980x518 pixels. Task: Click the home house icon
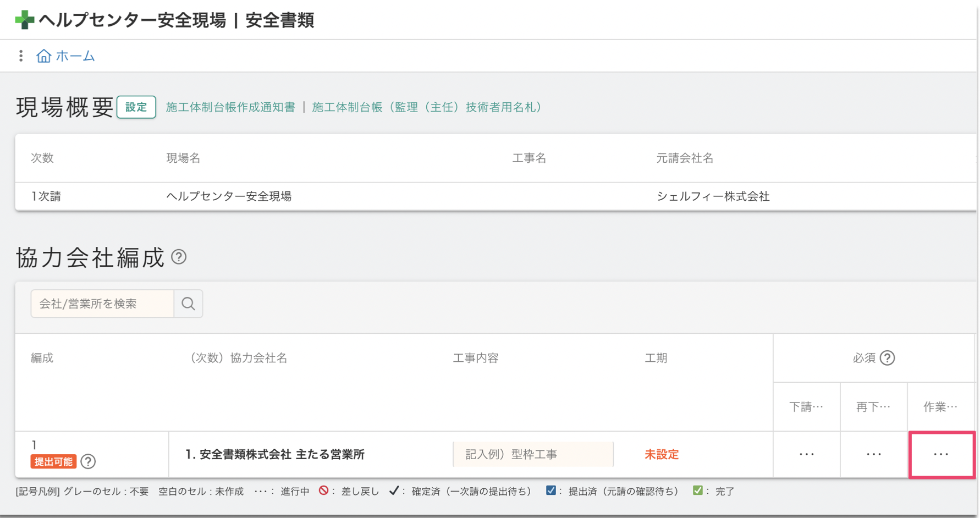43,56
